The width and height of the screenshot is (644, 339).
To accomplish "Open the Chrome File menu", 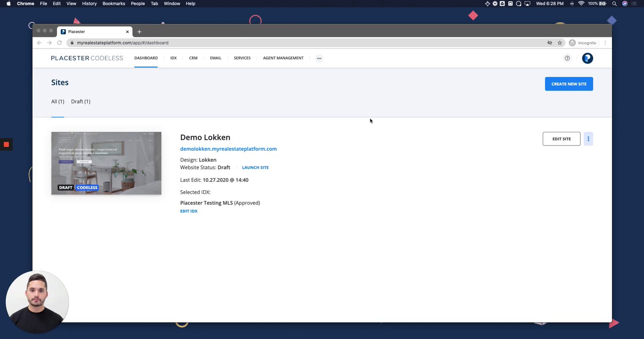I will (x=43, y=3).
